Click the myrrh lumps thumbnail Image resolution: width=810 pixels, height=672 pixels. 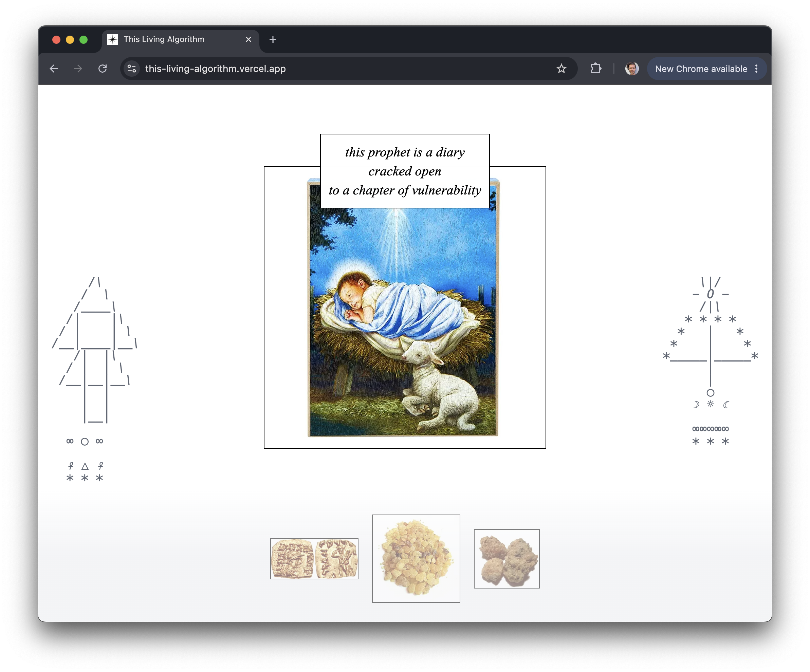coord(507,558)
